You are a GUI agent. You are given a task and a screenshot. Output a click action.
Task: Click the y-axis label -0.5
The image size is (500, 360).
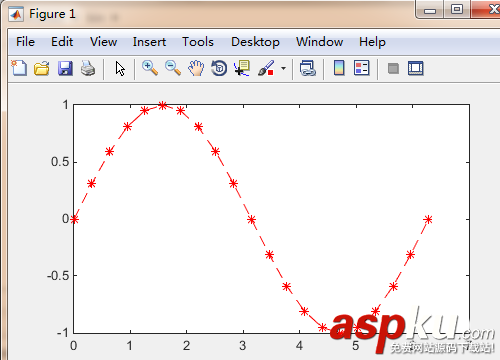tap(58, 276)
